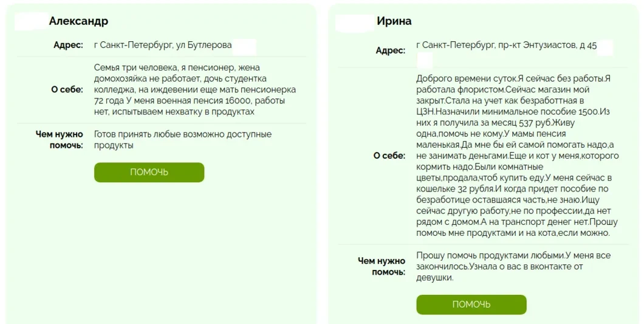Click the address on пр-кт Энтузиастов
The width and height of the screenshot is (644, 324).
pos(506,46)
